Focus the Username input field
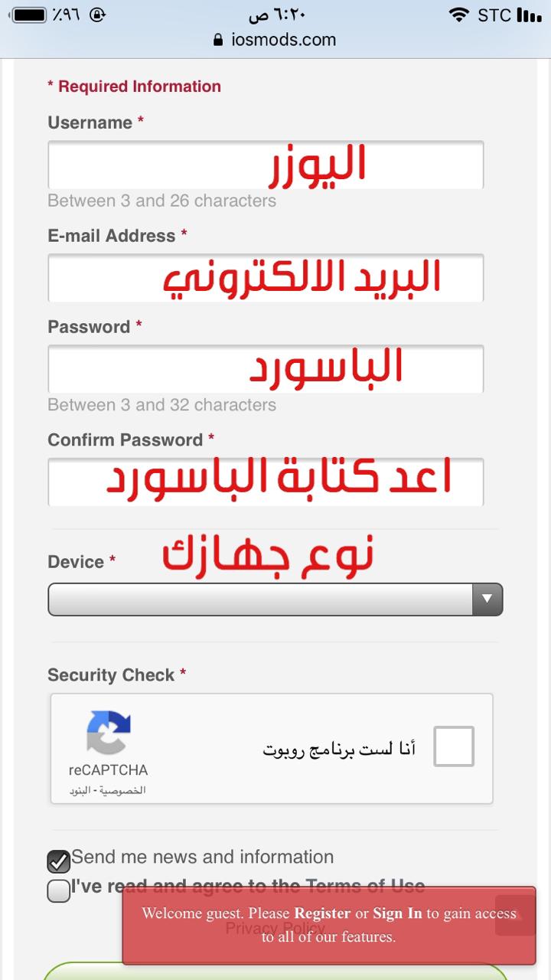 tap(266, 165)
